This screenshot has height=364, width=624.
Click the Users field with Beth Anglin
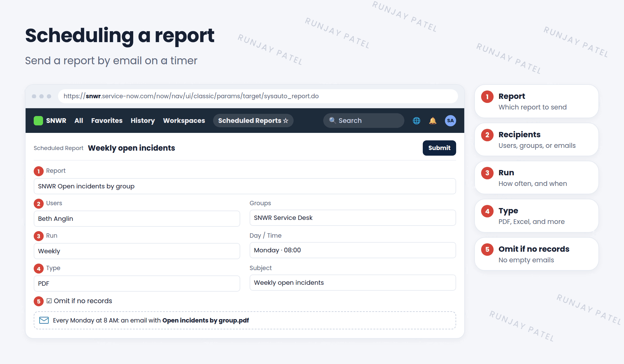(x=137, y=219)
